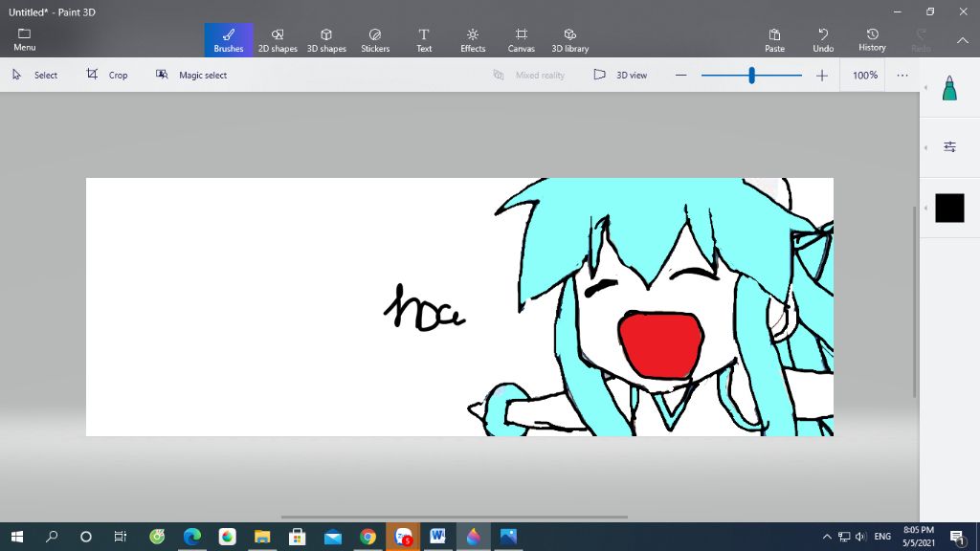Image resolution: width=980 pixels, height=551 pixels.
Task: Click the black color swatch
Action: click(948, 208)
